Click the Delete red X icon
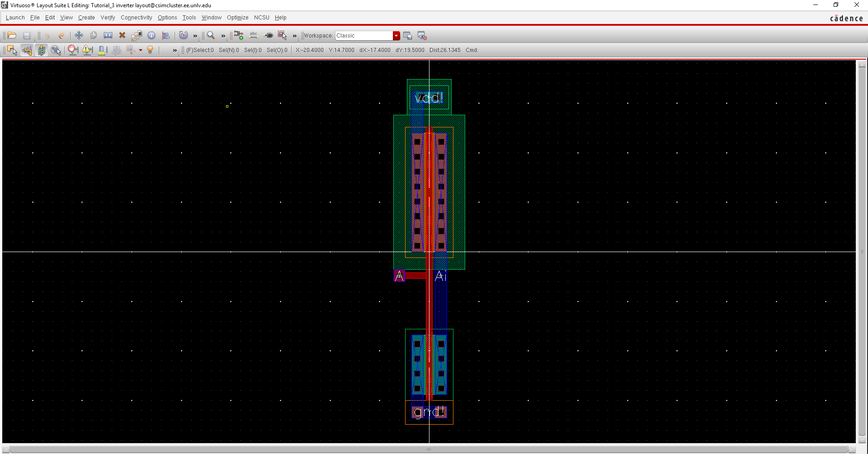 (122, 35)
